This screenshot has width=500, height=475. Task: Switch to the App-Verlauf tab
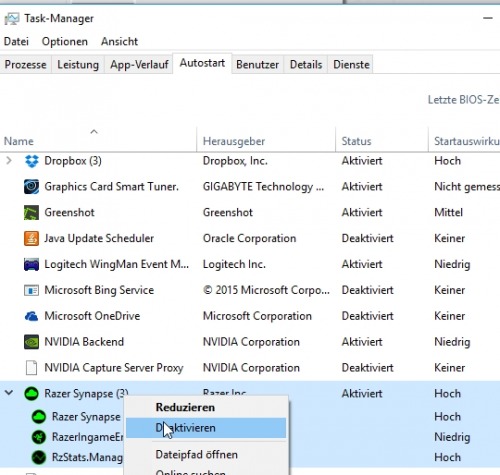point(139,64)
